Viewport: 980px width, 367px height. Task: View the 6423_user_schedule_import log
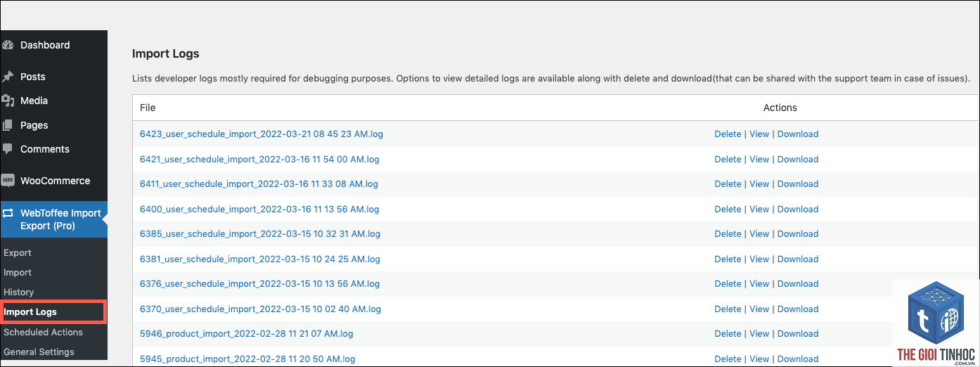click(759, 134)
